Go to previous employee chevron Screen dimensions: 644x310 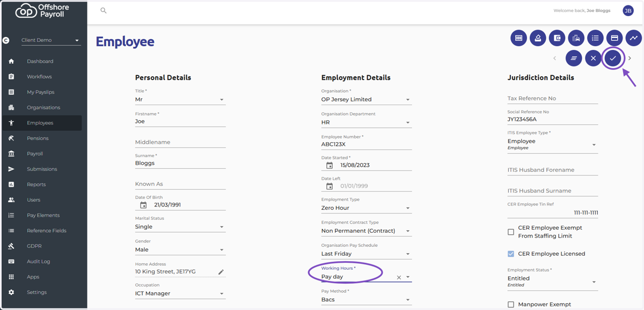click(x=555, y=58)
